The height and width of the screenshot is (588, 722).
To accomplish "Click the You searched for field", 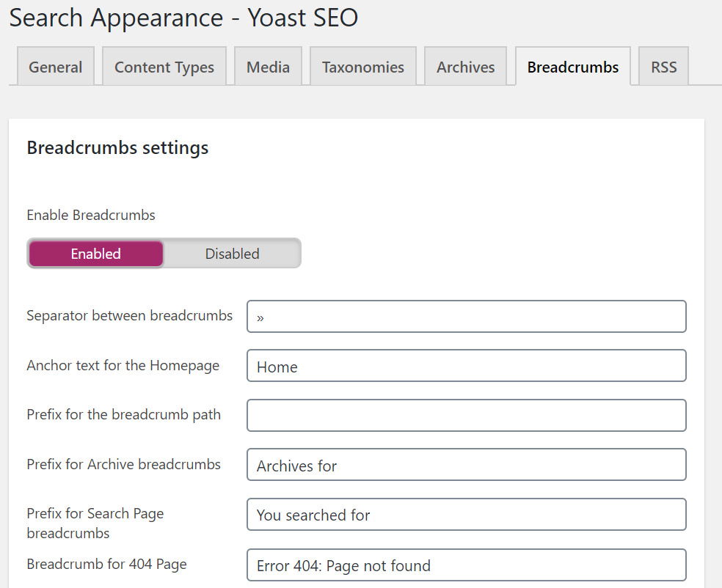I will click(467, 515).
